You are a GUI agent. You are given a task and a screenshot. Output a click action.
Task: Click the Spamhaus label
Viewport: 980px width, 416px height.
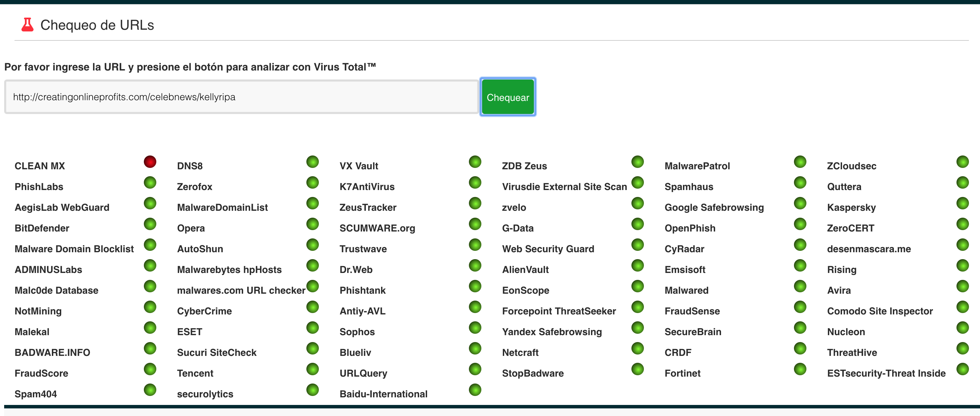[x=688, y=187]
